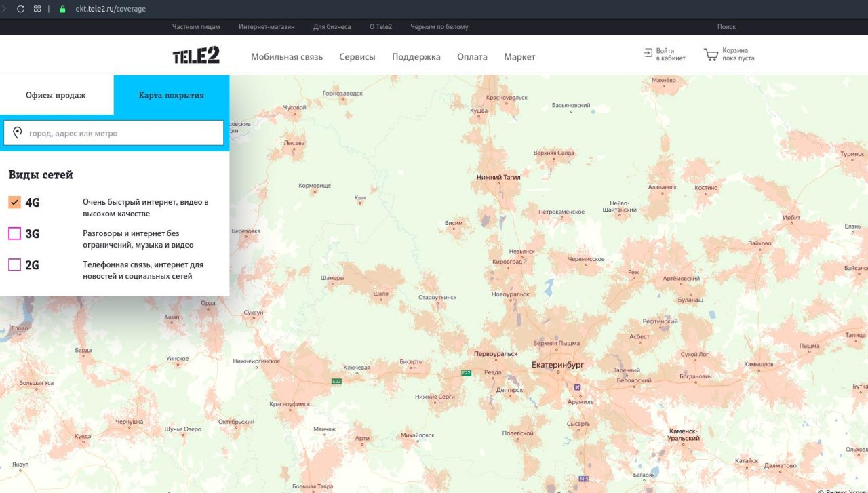Image resolution: width=868 pixels, height=493 pixels.
Task: Click the M-5 road marker on the map
Action: coord(584,479)
